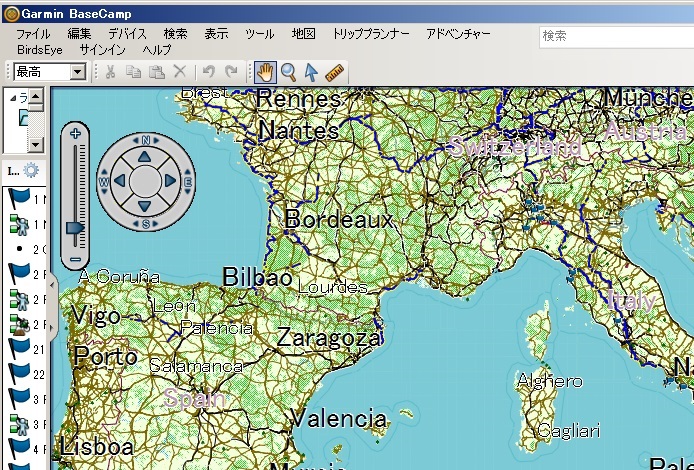The height and width of the screenshot is (470, 694).
Task: Click the Cagliari label on map
Action: [x=570, y=431]
